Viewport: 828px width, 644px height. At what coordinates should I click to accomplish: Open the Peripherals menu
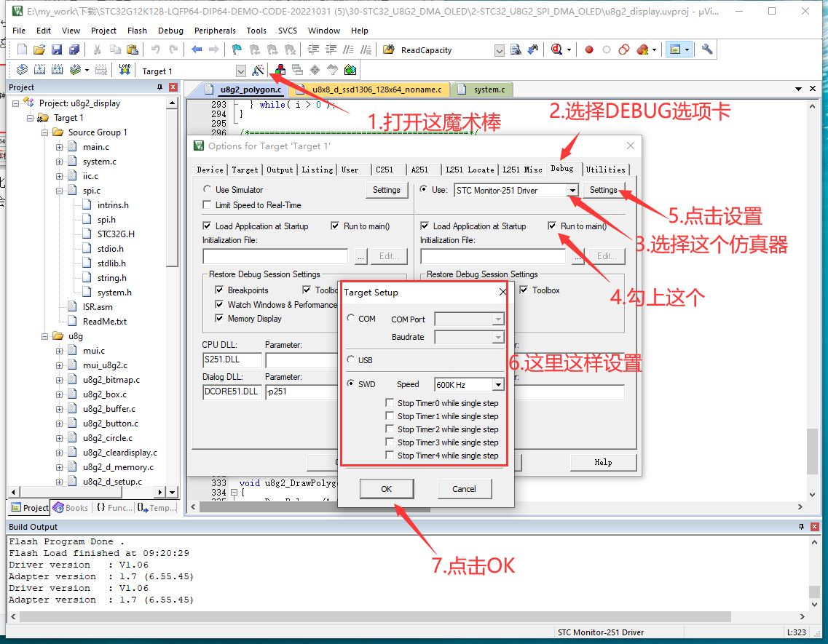coord(215,31)
